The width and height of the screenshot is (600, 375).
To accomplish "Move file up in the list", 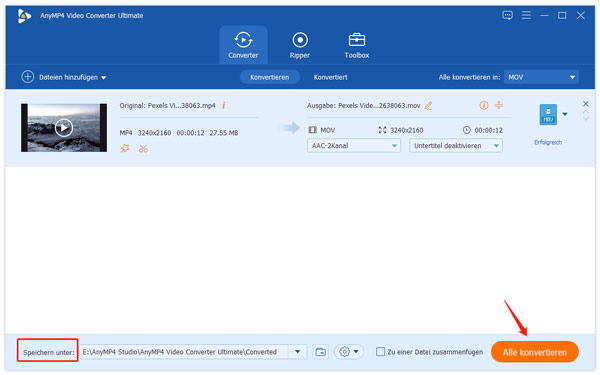I will (x=585, y=112).
